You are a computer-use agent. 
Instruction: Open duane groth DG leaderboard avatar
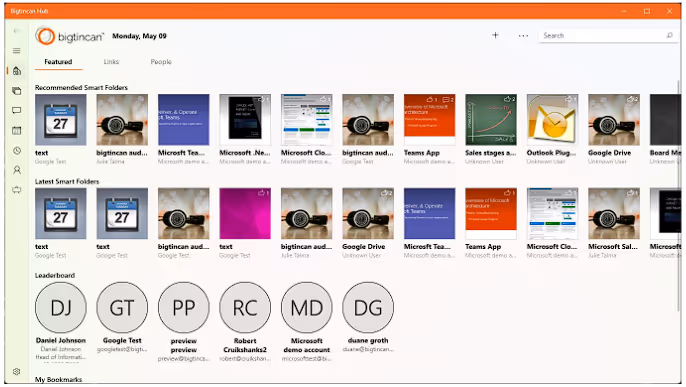click(368, 308)
